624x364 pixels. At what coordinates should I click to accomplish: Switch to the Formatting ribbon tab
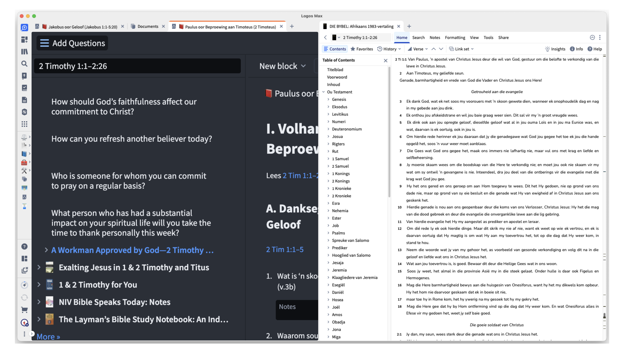[x=455, y=38]
